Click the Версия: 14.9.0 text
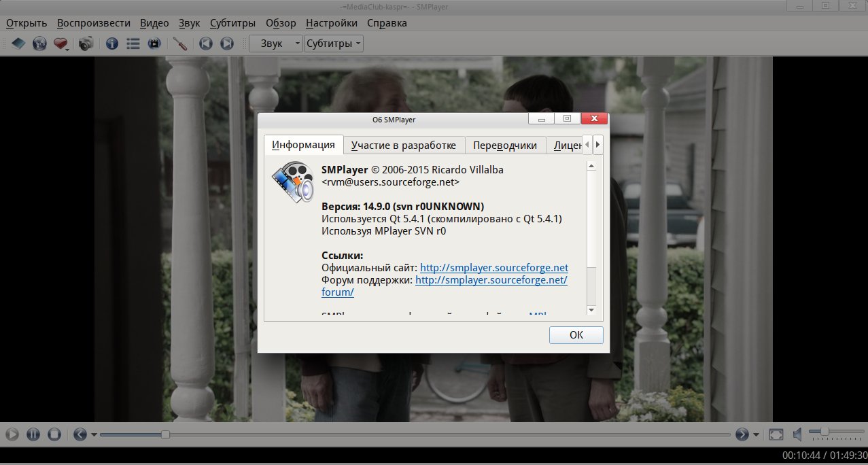This screenshot has width=868, height=465. pos(402,206)
